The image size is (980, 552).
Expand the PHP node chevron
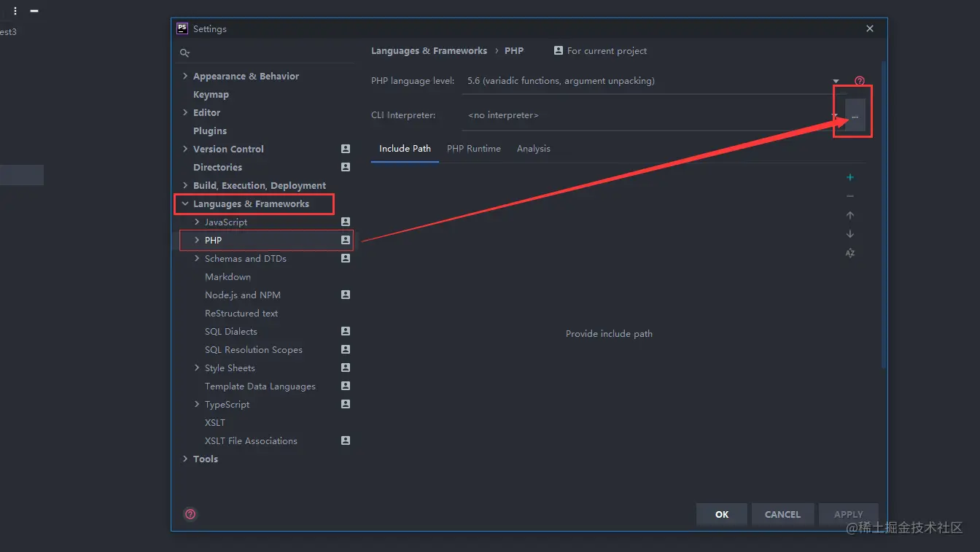coord(197,240)
